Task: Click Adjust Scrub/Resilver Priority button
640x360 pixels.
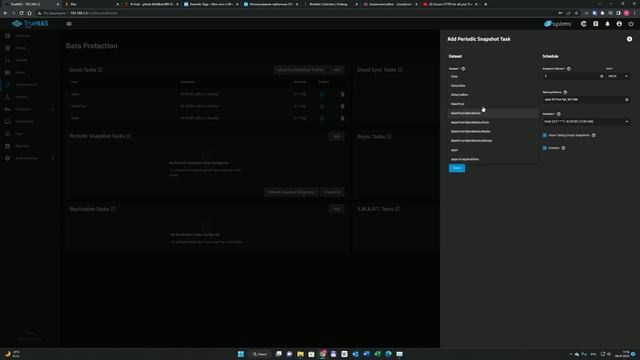Action: coord(300,70)
